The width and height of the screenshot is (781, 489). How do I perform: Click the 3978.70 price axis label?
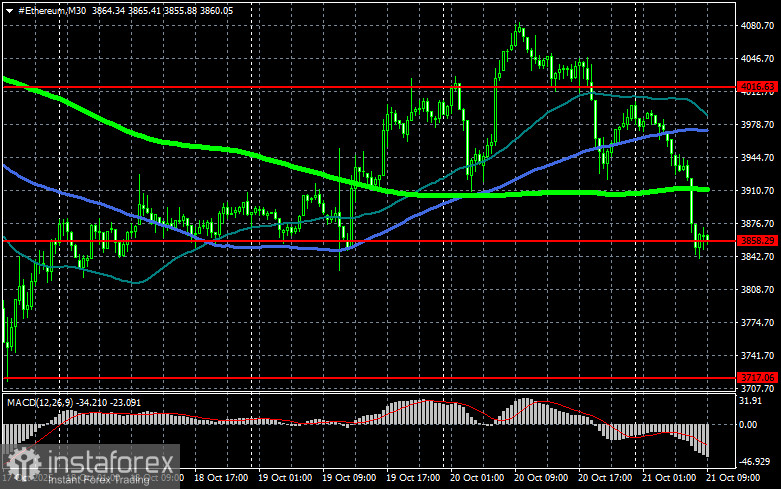758,124
